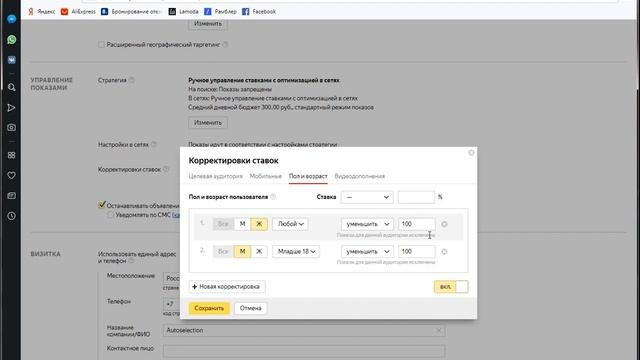Clear the Autoselection company name field
The width and height of the screenshot is (640, 360).
pyautogui.click(x=438, y=330)
